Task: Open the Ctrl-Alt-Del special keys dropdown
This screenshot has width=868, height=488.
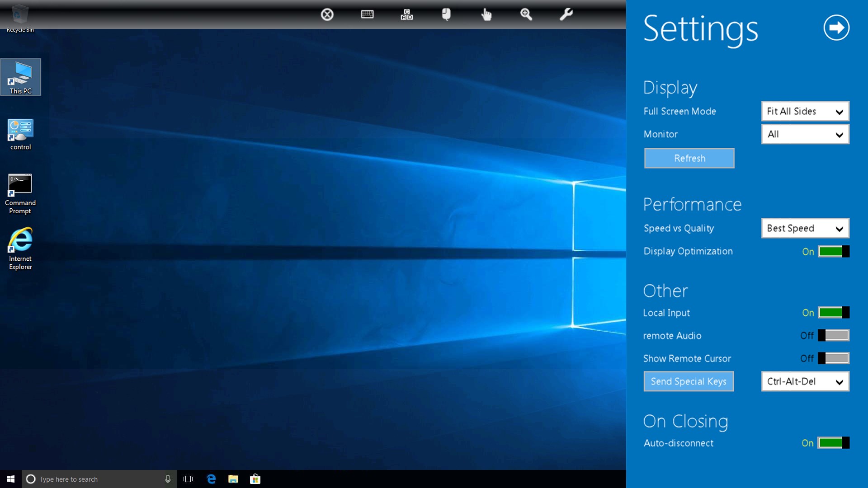Action: [805, 381]
